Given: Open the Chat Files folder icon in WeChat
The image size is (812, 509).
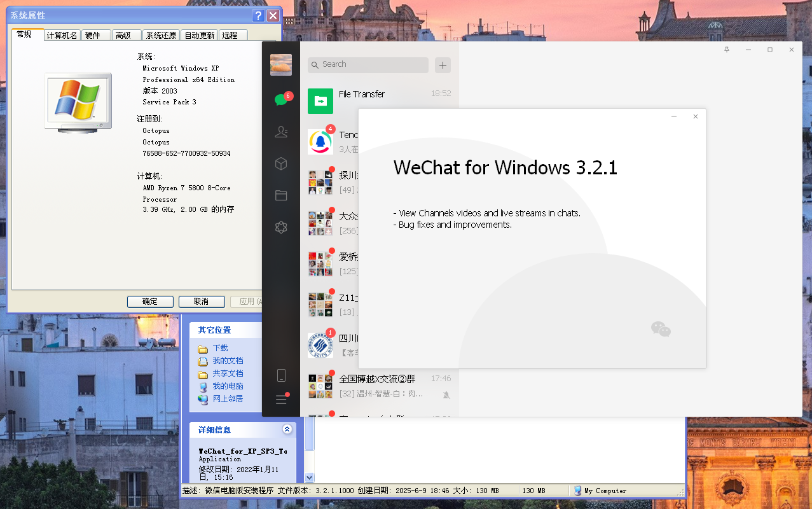Looking at the screenshot, I should pyautogui.click(x=281, y=195).
